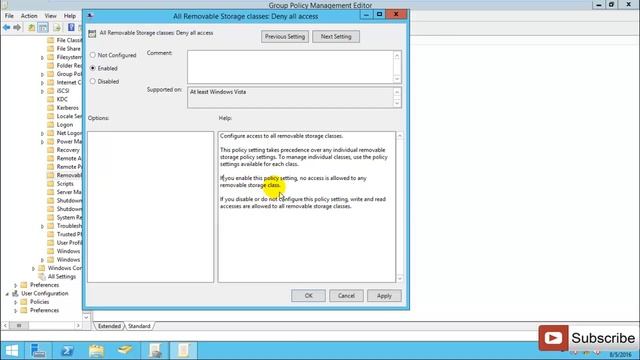Click the tree's scroll right arrow
Screen dimensions: 640x360
pyautogui.click(x=78, y=326)
